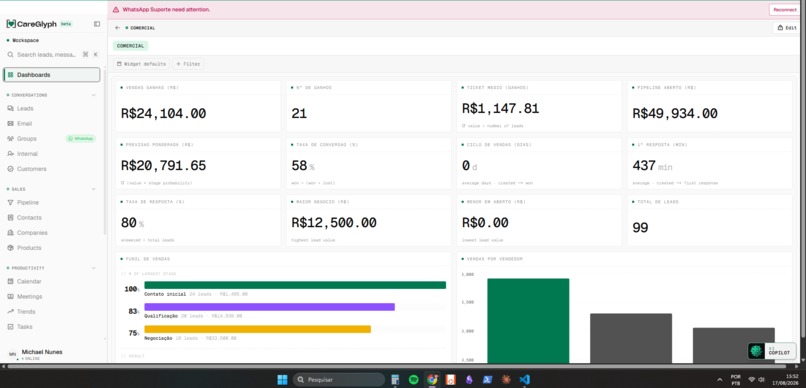This screenshot has width=806, height=388.
Task: Open the Calendar icon in Productivity section
Action: pyautogui.click(x=11, y=282)
